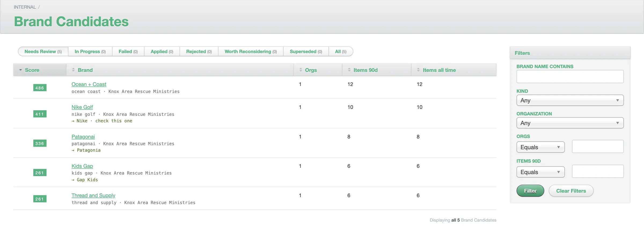Screen dimensions: 644x242
Task: Switch to the Failed tab
Action: tap(128, 51)
